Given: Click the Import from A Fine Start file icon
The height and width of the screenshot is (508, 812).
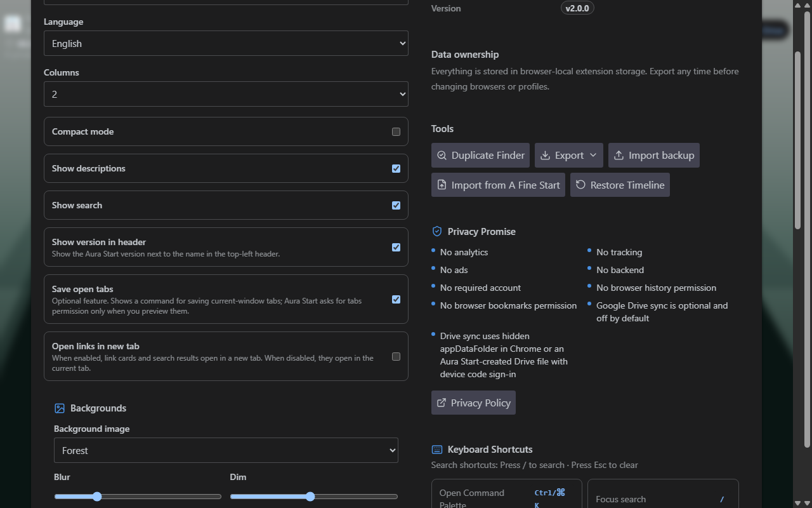Looking at the screenshot, I should pyautogui.click(x=442, y=185).
